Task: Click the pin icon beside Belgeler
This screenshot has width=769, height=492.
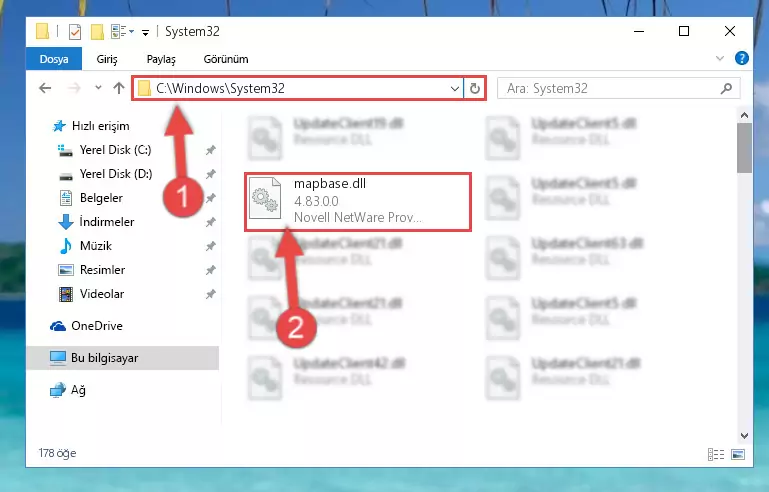Action: tap(210, 198)
